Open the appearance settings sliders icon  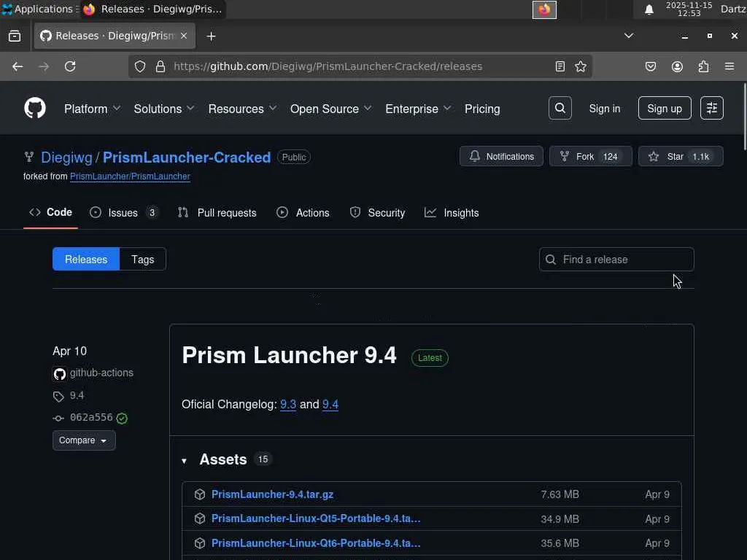(712, 108)
